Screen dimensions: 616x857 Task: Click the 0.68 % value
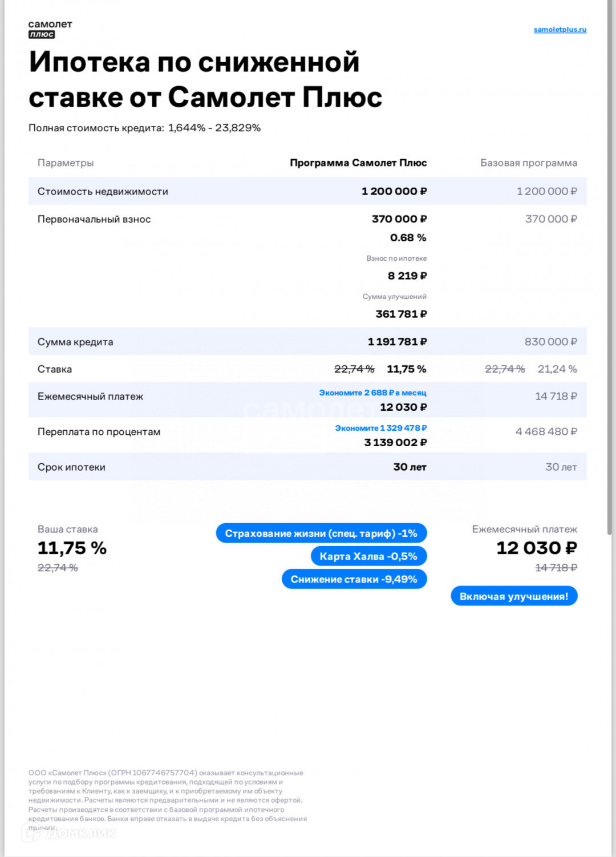point(408,237)
